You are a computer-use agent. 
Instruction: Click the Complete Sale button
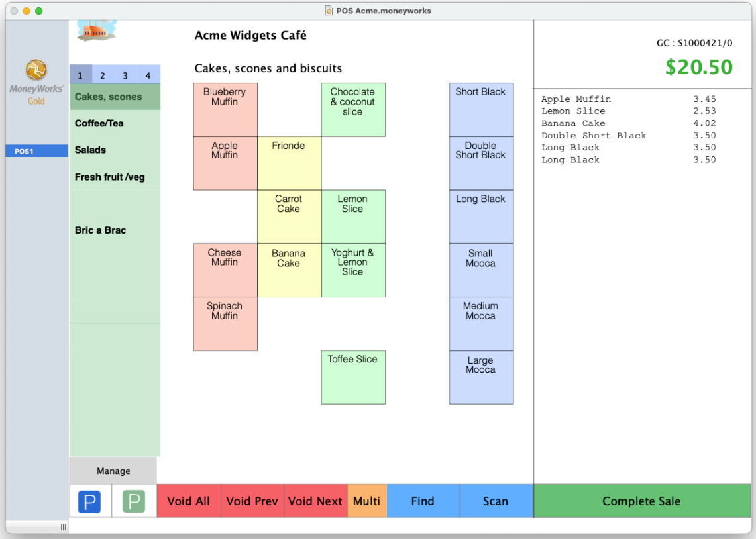click(642, 501)
